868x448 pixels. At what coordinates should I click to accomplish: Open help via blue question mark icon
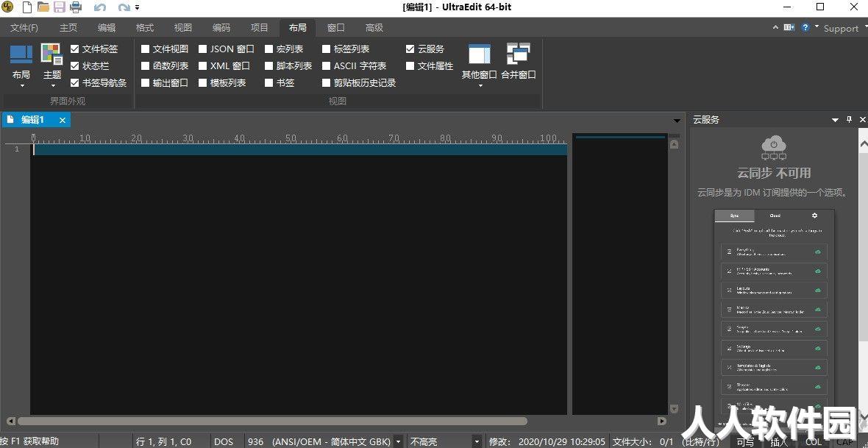click(x=805, y=27)
